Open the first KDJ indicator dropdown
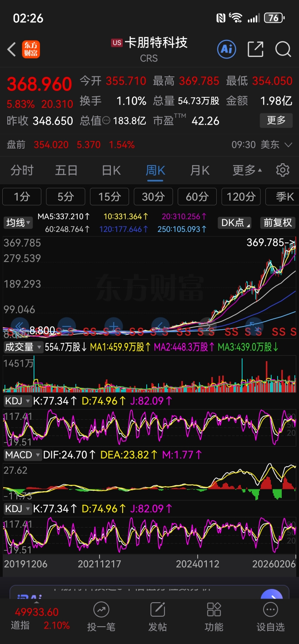 18,401
